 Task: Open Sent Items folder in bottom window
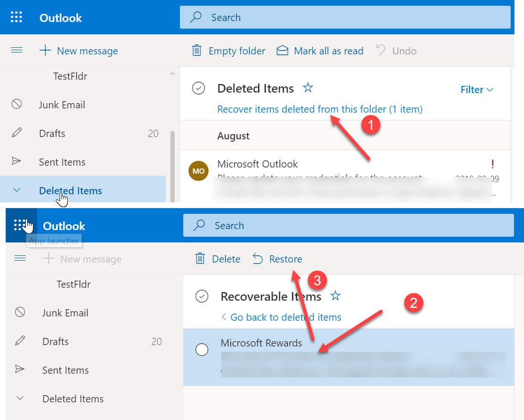(x=65, y=370)
